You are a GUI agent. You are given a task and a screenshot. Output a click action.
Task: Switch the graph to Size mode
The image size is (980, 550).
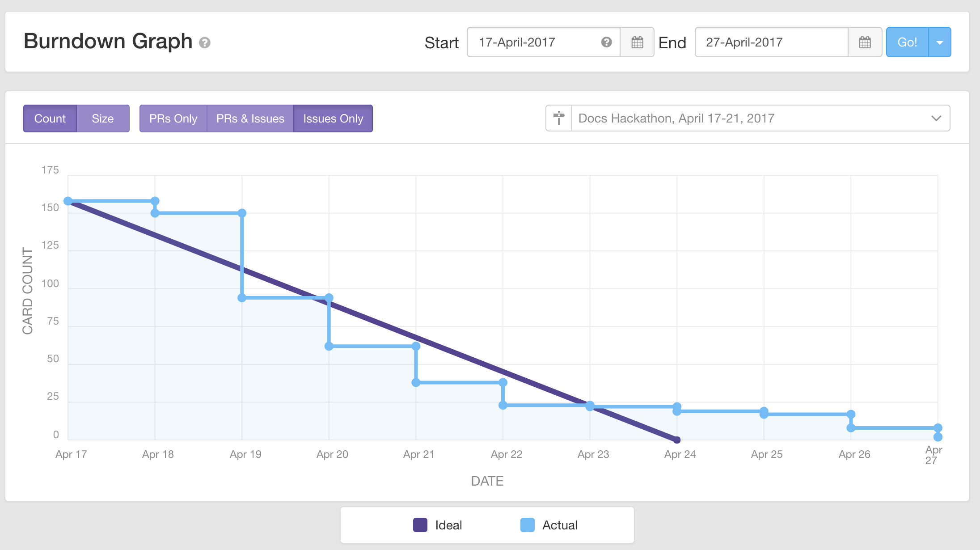(x=103, y=118)
